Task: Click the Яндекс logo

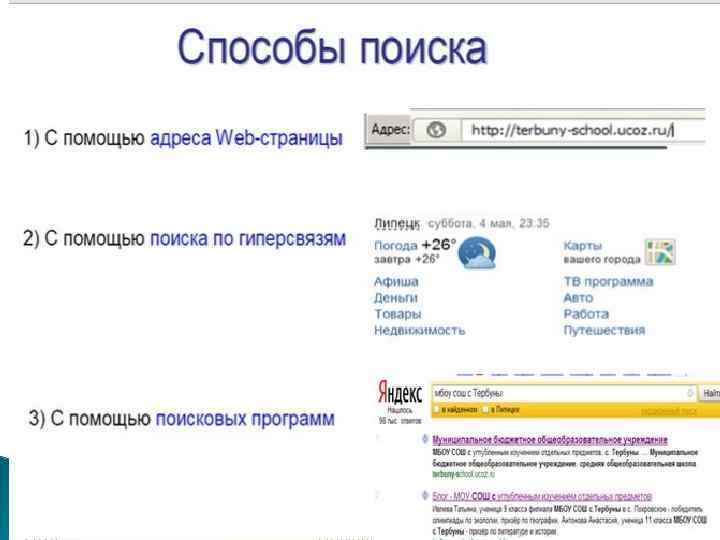Action: coord(399,394)
